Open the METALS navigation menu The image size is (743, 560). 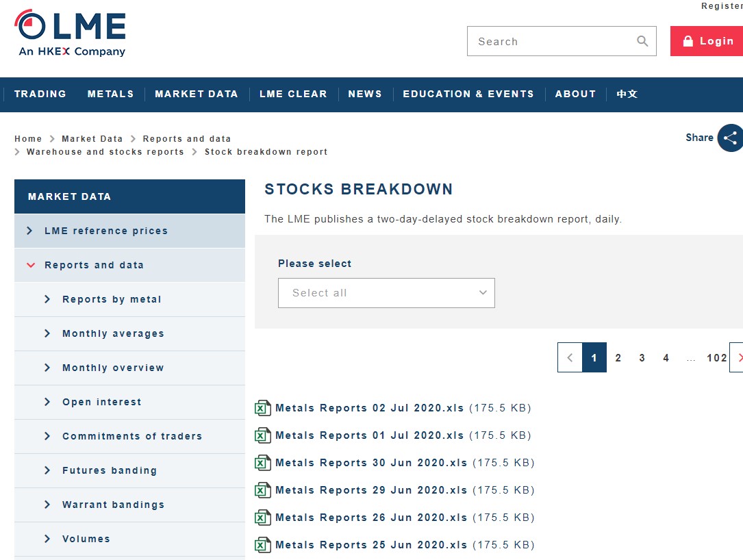[x=110, y=94]
